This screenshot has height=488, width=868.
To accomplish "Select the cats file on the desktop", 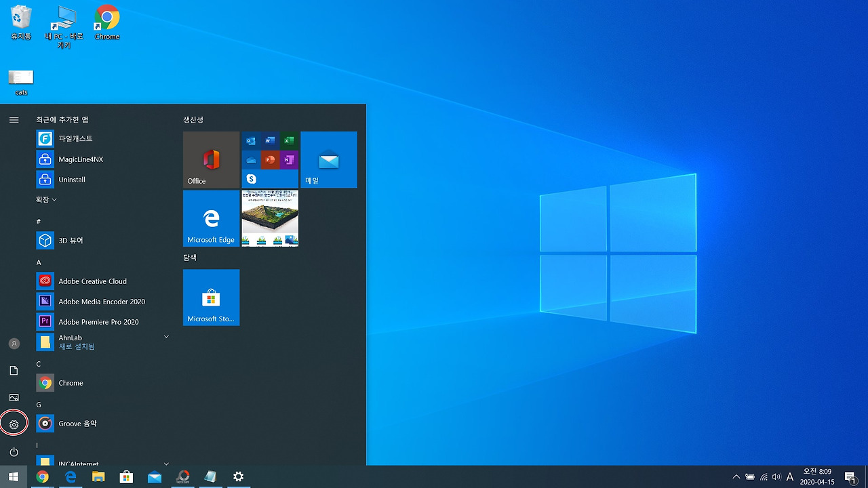I will click(x=21, y=83).
